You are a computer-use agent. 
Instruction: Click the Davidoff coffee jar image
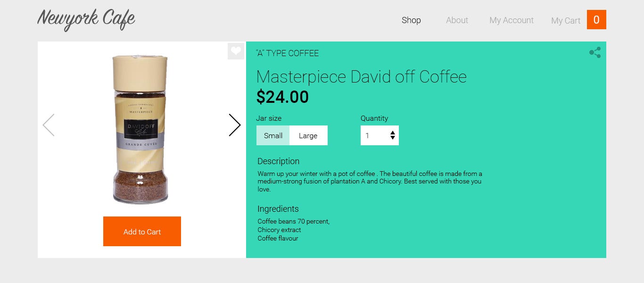point(140,130)
